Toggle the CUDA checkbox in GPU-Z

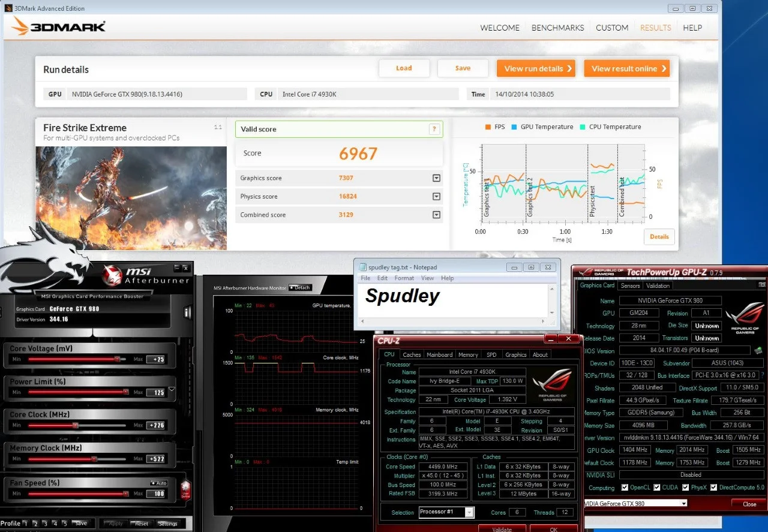[656, 488]
